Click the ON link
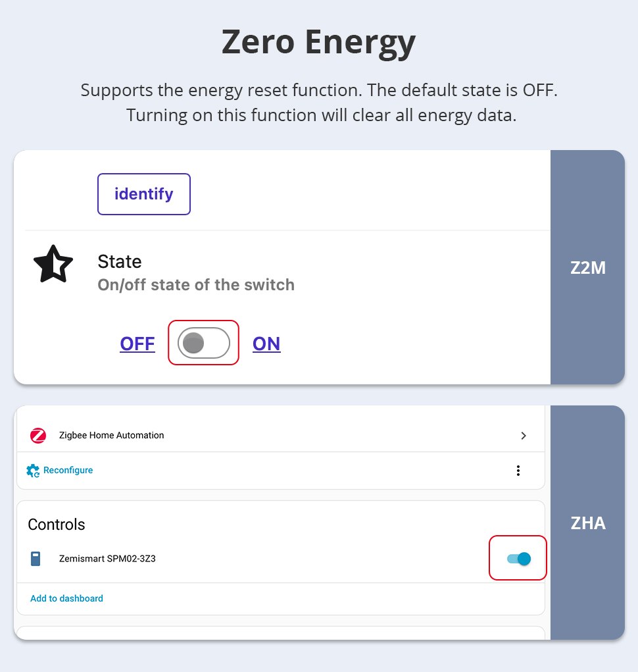Screen dimensions: 638x672 coord(266,344)
